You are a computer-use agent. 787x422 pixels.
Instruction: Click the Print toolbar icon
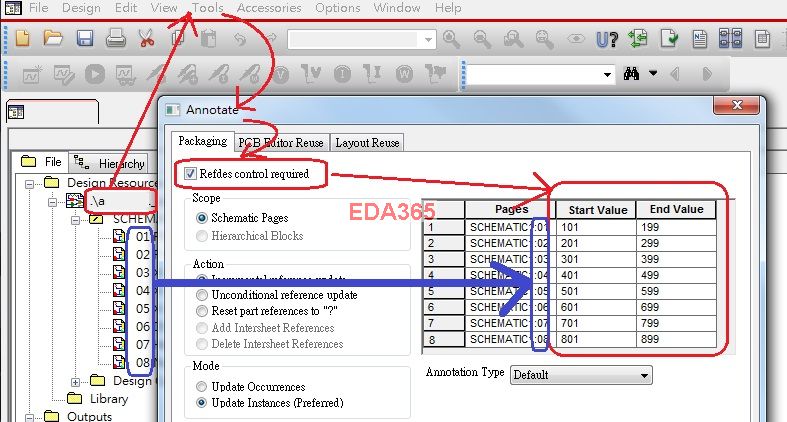[115, 38]
